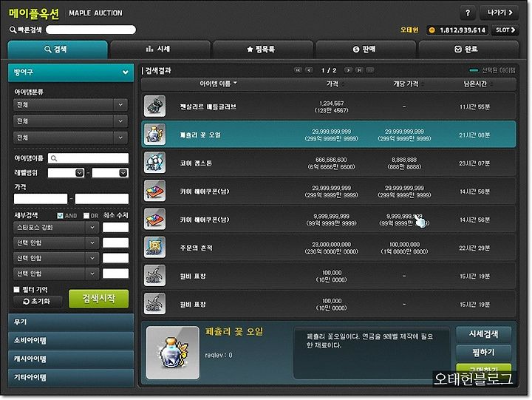
Task: Go to previous results page
Action: 309,70
